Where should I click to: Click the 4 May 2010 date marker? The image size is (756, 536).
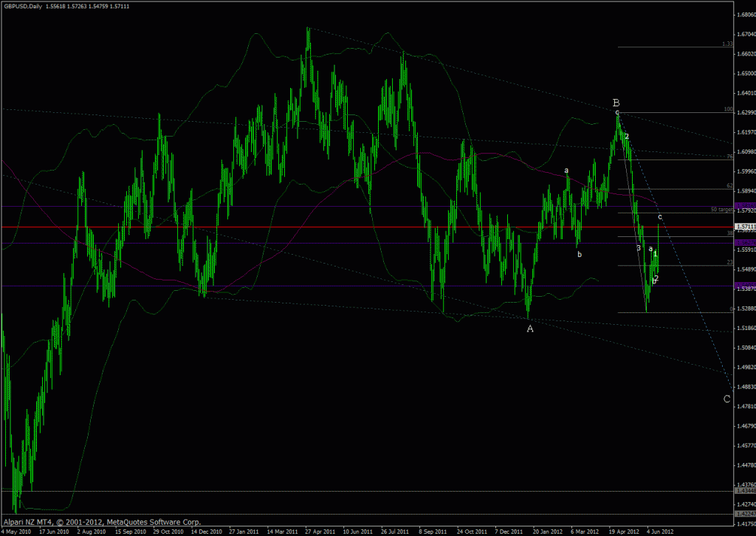(17, 531)
